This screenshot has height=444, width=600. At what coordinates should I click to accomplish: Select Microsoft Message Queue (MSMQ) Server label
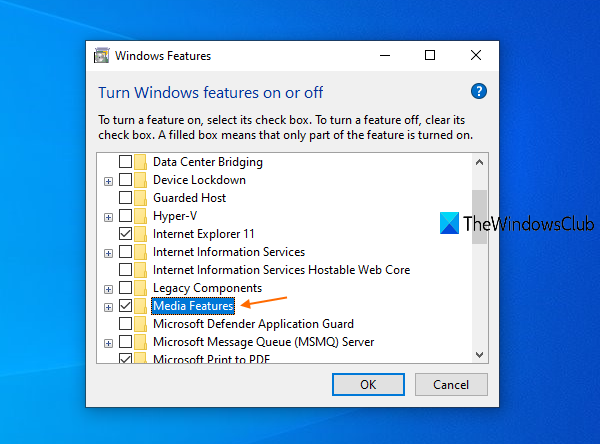click(x=264, y=342)
